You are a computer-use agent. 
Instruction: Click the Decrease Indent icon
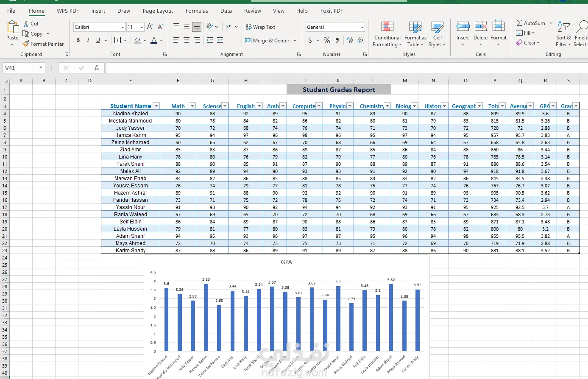click(x=210, y=40)
